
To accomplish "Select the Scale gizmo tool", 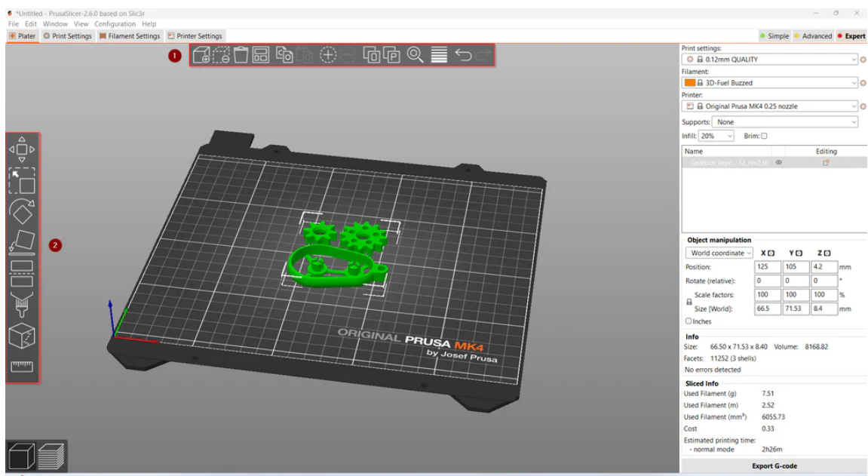I will coord(22,180).
